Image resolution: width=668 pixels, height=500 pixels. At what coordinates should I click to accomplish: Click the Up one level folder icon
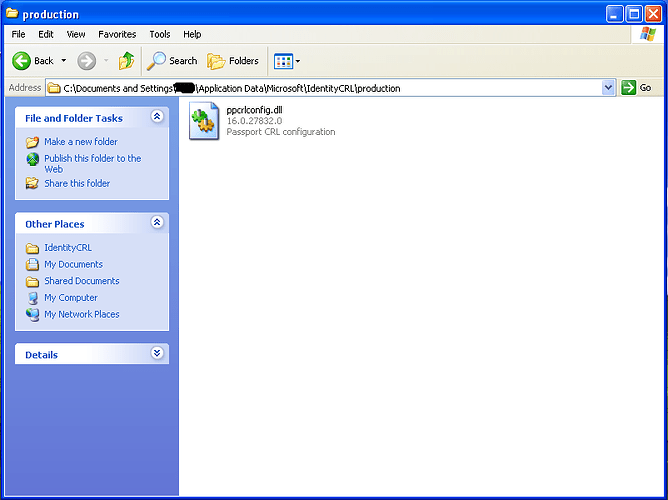tap(126, 61)
